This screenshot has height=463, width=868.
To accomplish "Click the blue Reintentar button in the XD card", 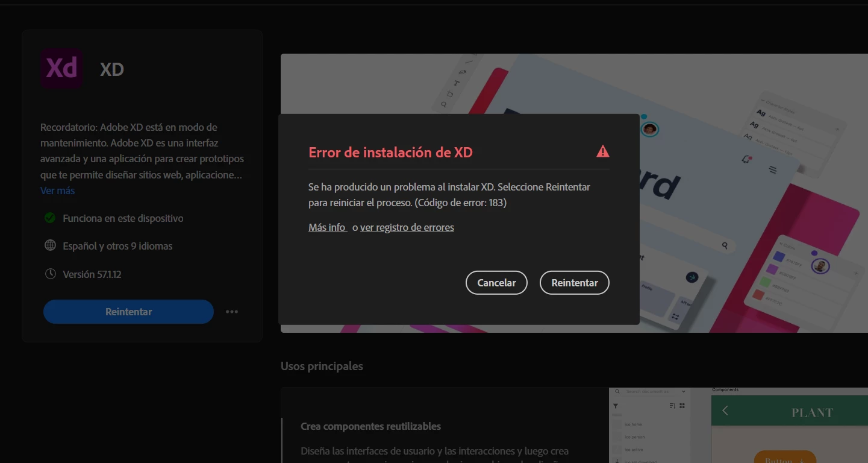I will tap(128, 312).
